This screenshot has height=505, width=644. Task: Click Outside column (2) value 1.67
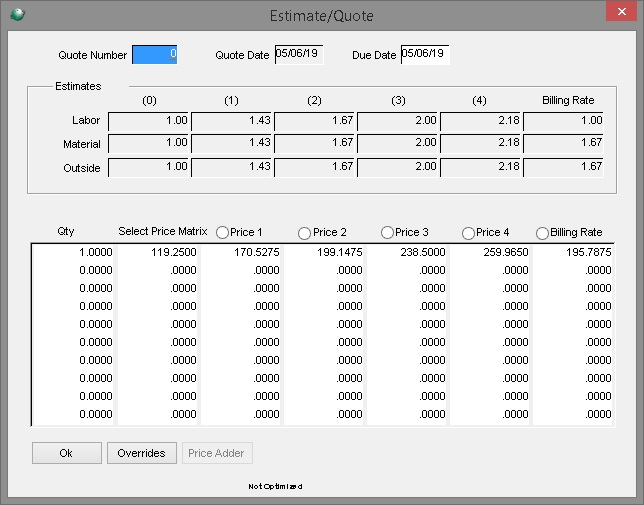coord(314,167)
